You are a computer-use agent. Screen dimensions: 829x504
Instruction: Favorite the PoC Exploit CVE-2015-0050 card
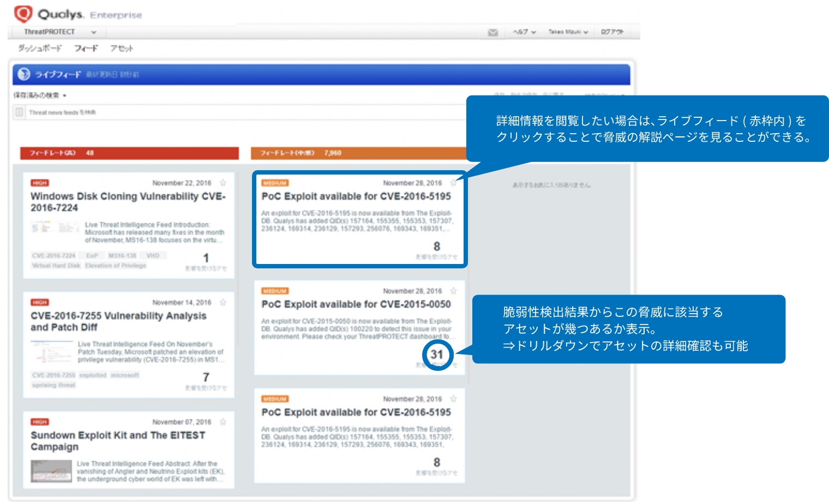pos(453,291)
